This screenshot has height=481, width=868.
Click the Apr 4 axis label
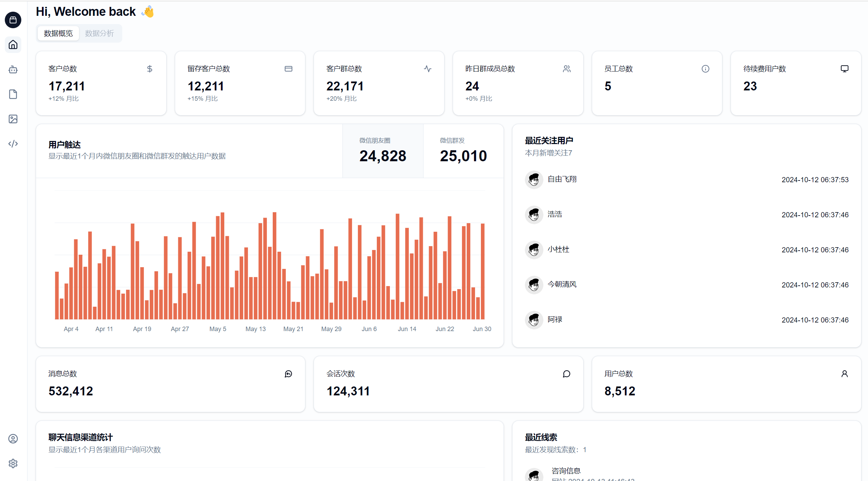(x=71, y=329)
